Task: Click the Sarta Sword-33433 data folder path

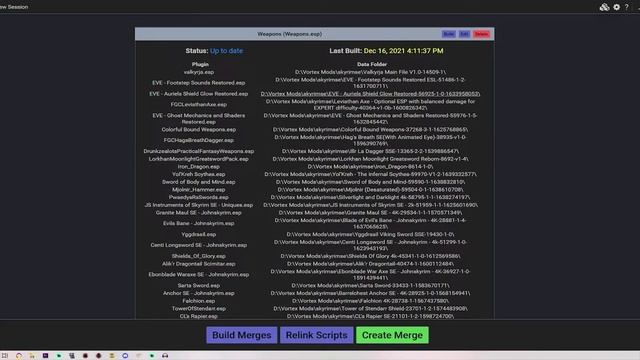Action: [370, 285]
